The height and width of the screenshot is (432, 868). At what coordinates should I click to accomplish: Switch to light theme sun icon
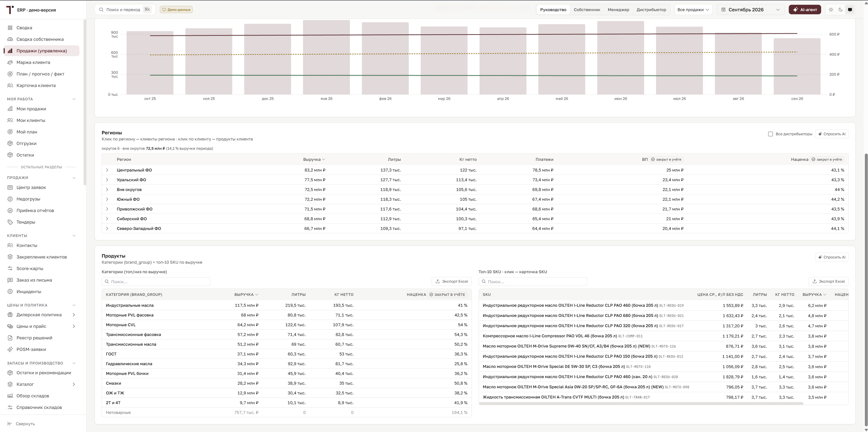pyautogui.click(x=831, y=10)
